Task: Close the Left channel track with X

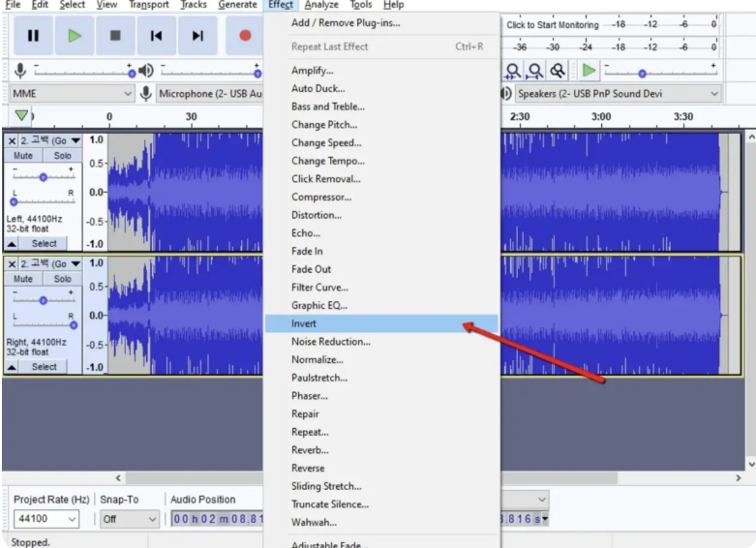Action: point(13,140)
